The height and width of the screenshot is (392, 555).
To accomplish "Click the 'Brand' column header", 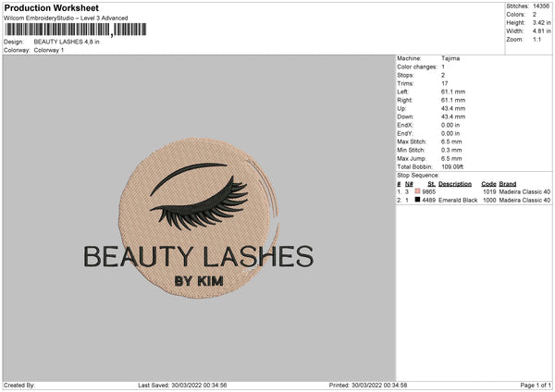I will 508,184.
